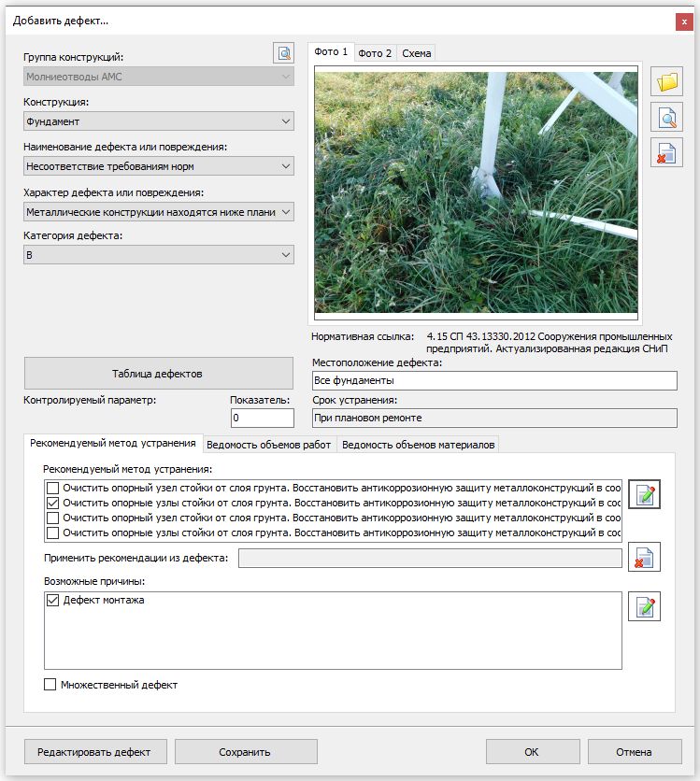700x781 pixels.
Task: Click the Контролируемый параметр label
Action: (x=90, y=400)
